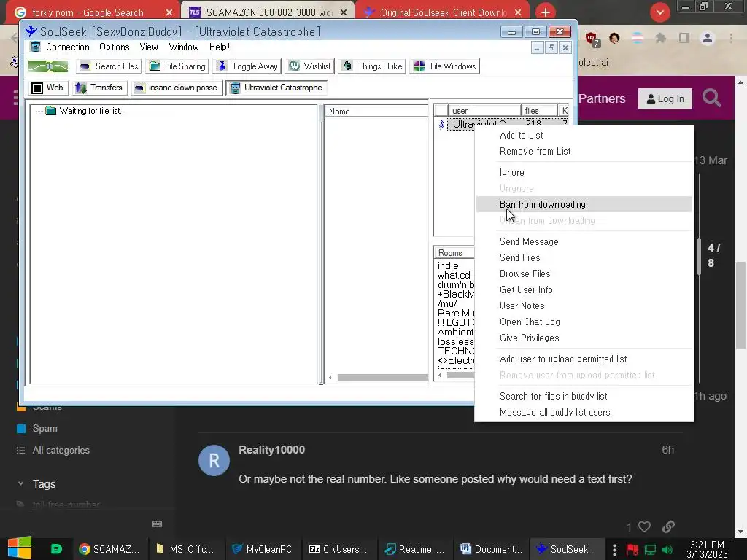Open the View menu

pyautogui.click(x=149, y=47)
